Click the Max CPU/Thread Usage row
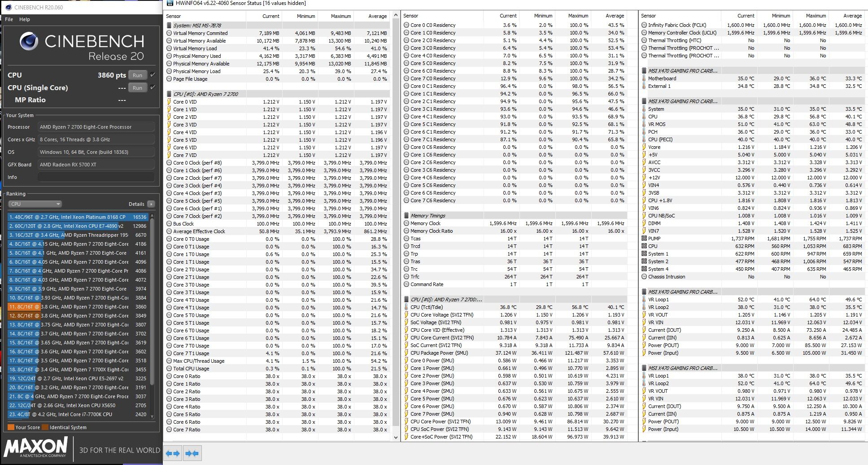 click(x=277, y=361)
